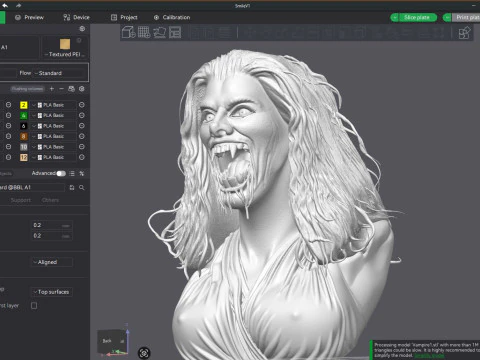480x360 pixels.
Task: Expand the arrow beside Print plate
Action: pos(447,17)
